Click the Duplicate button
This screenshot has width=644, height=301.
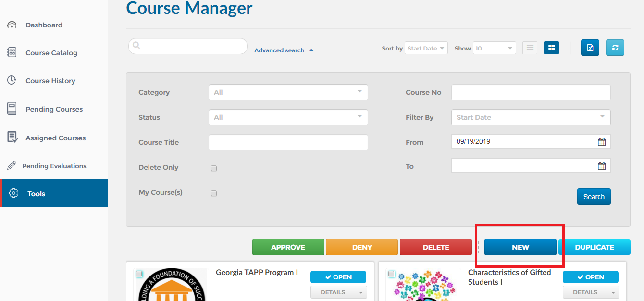coord(594,247)
